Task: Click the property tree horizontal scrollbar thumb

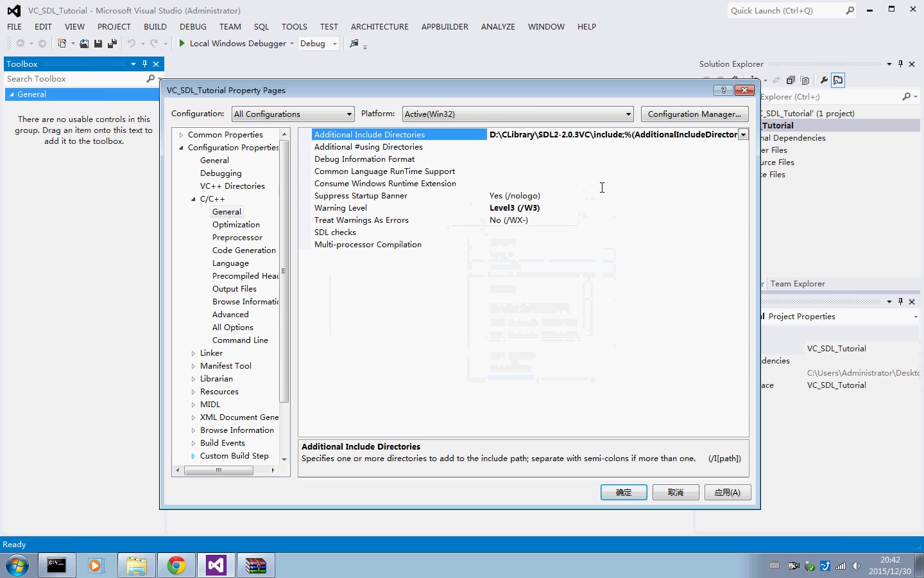Action: point(219,470)
